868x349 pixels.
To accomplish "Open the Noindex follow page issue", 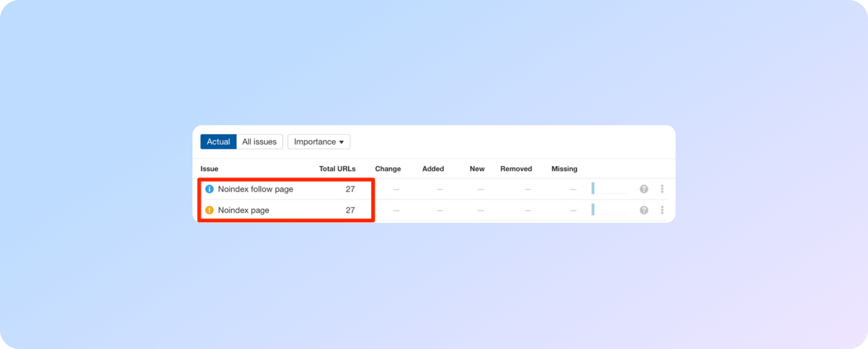I will click(x=255, y=189).
